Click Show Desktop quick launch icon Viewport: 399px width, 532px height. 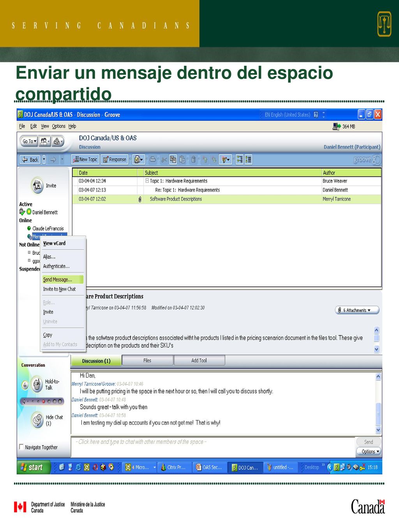point(62,467)
